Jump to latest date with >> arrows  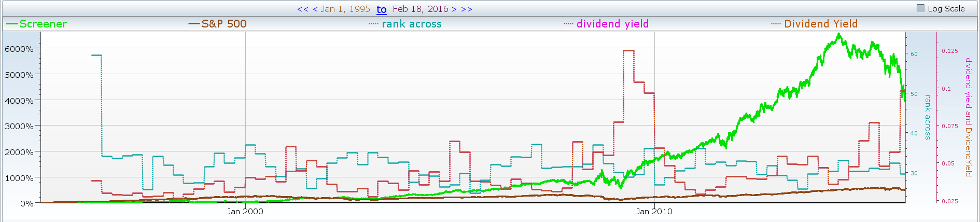(467, 9)
